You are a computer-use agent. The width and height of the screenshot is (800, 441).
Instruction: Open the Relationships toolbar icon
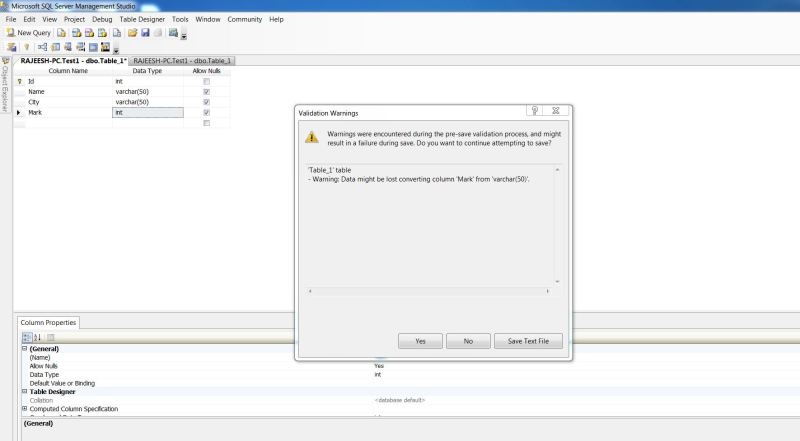[x=42, y=47]
